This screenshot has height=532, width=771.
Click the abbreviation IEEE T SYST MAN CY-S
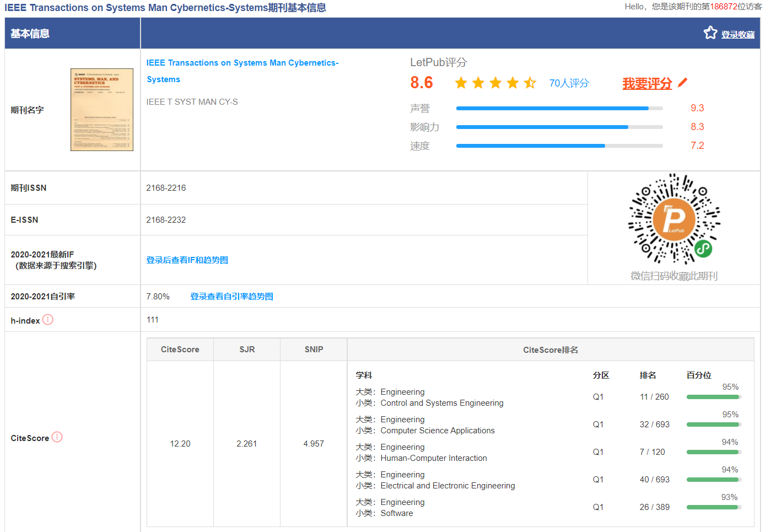192,102
